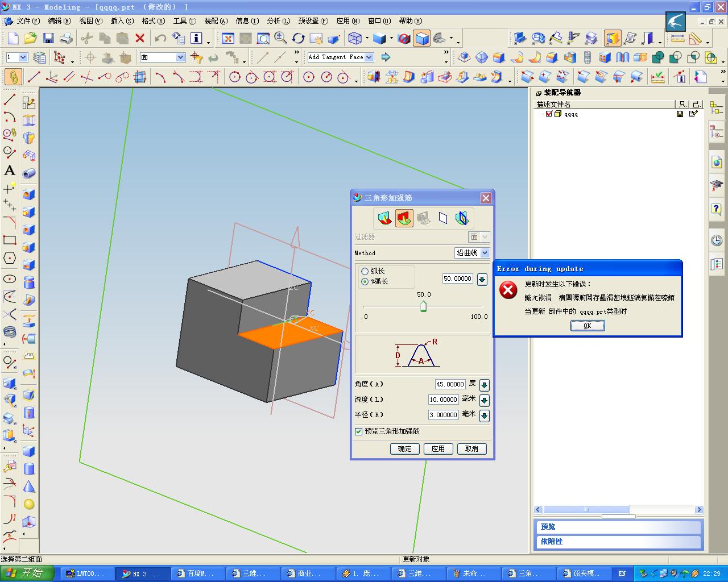Click the Cut scissors icon
This screenshot has height=582, width=728.
point(87,38)
